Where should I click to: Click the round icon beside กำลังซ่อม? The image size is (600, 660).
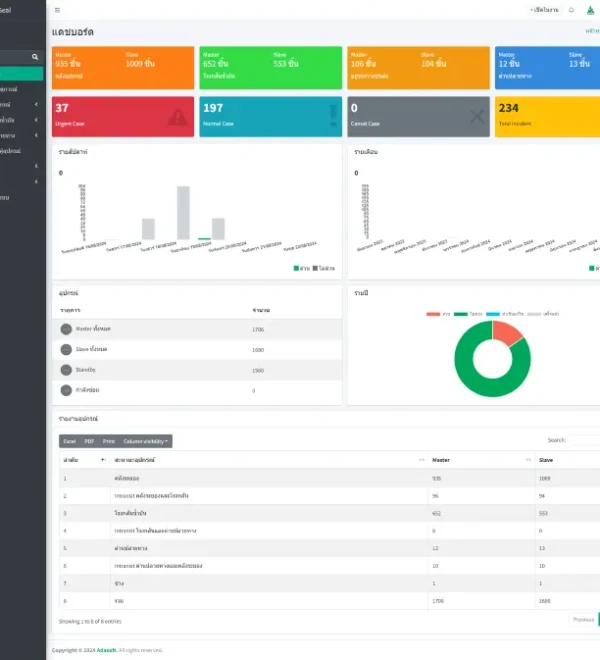coord(66,390)
